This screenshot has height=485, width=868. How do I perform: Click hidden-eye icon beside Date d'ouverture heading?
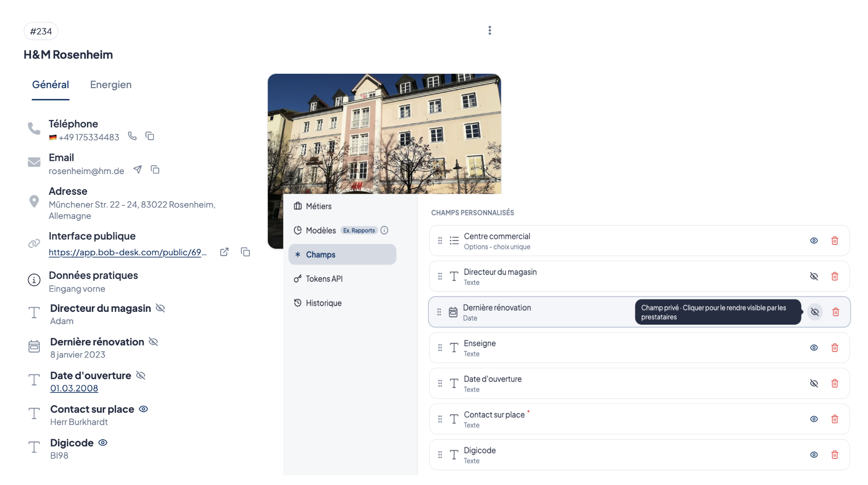coord(141,375)
